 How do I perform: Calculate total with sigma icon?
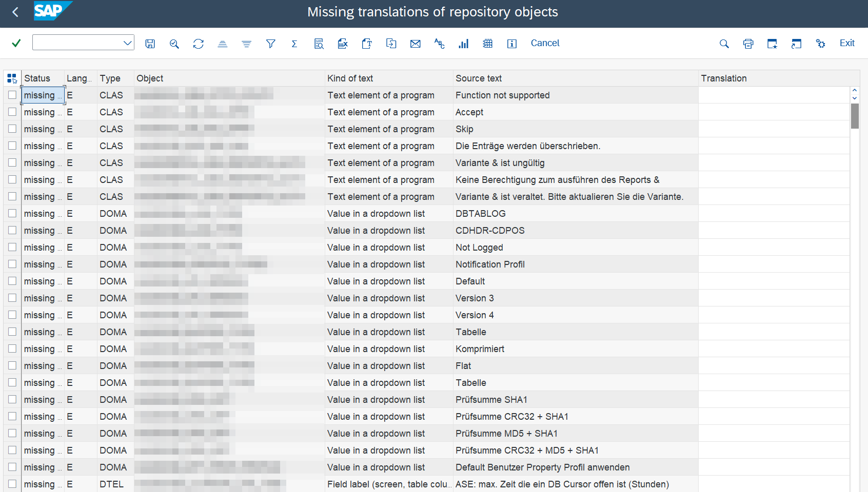coord(294,44)
